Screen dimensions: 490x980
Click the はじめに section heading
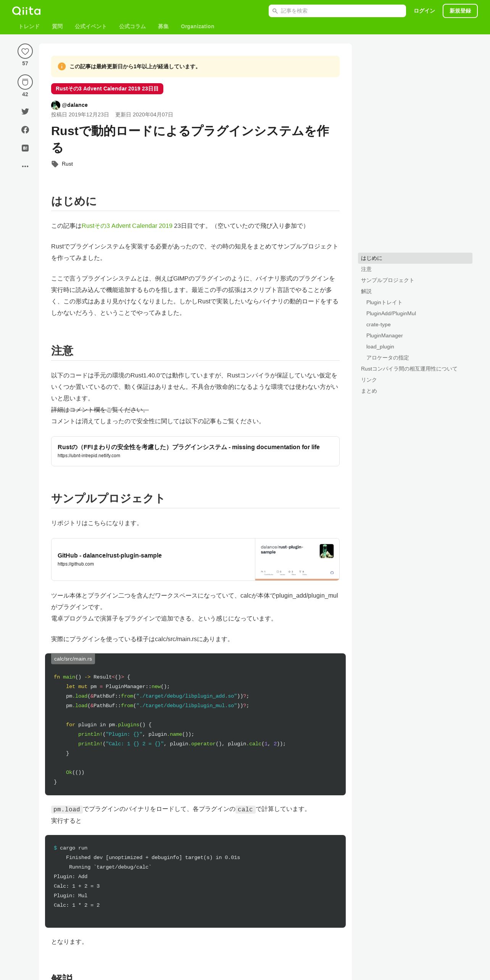coord(74,201)
